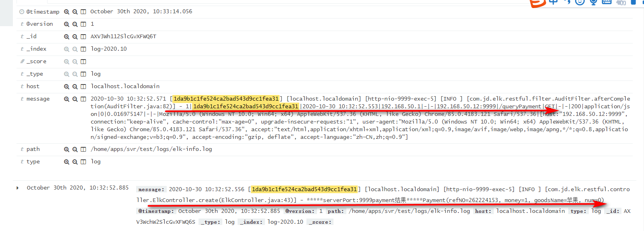Click the _index value log-2020.10
Viewport: 644px width, 231px height.
tap(109, 49)
